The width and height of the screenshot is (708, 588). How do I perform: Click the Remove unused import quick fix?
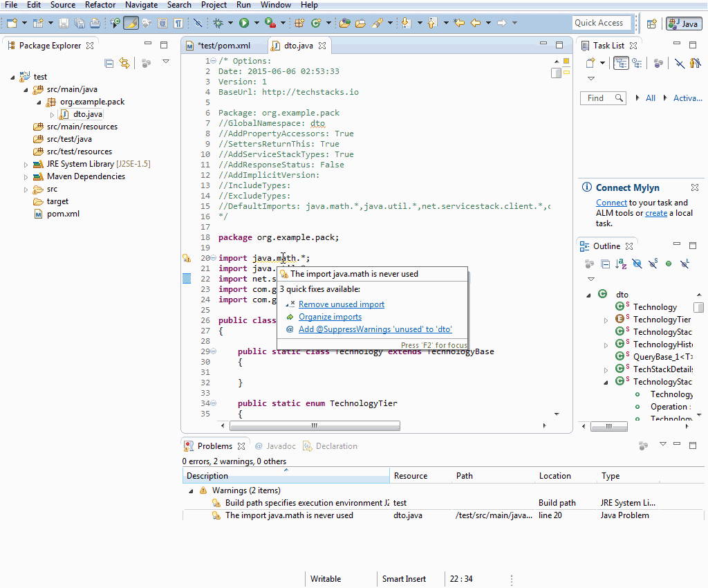point(342,304)
